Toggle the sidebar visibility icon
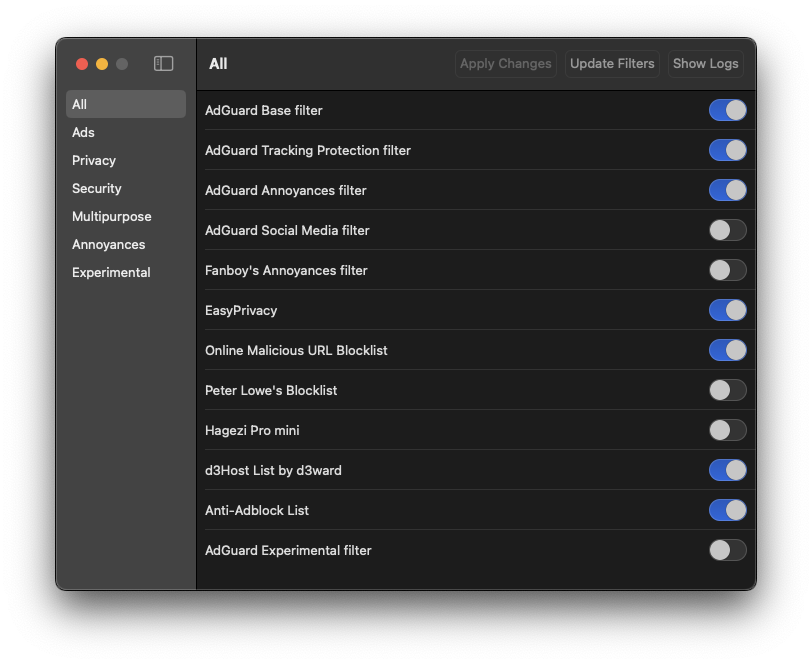 click(x=163, y=64)
